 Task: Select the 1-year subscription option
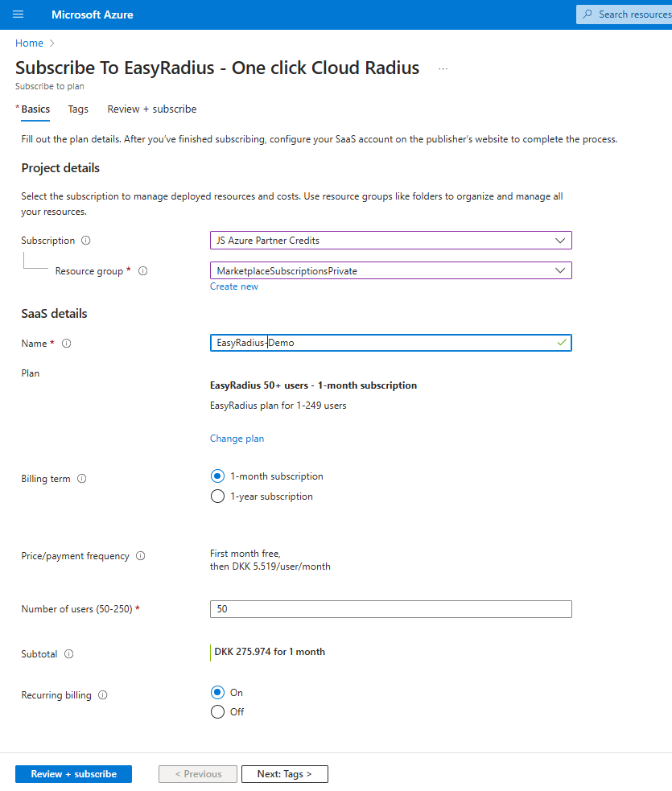pyautogui.click(x=217, y=496)
